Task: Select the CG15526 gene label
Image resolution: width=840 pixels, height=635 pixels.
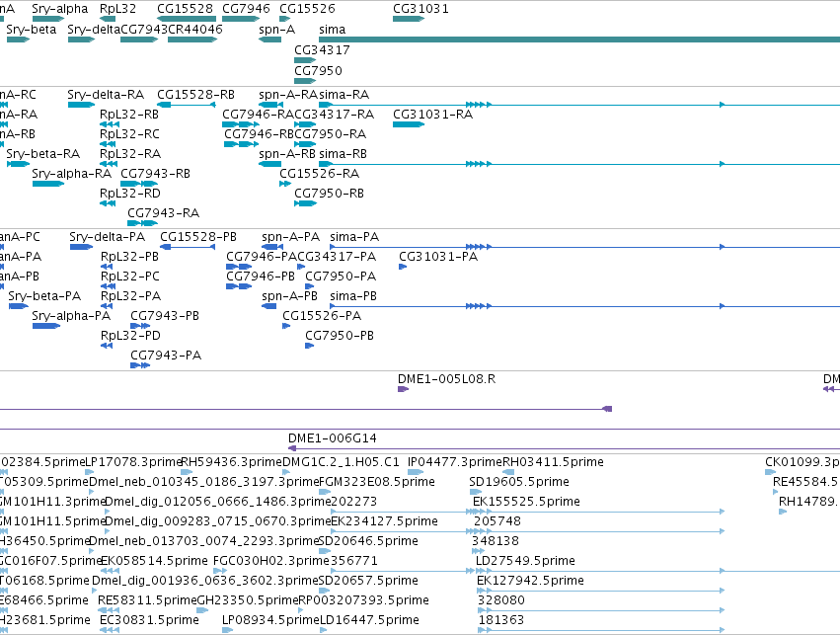Action: (308, 9)
